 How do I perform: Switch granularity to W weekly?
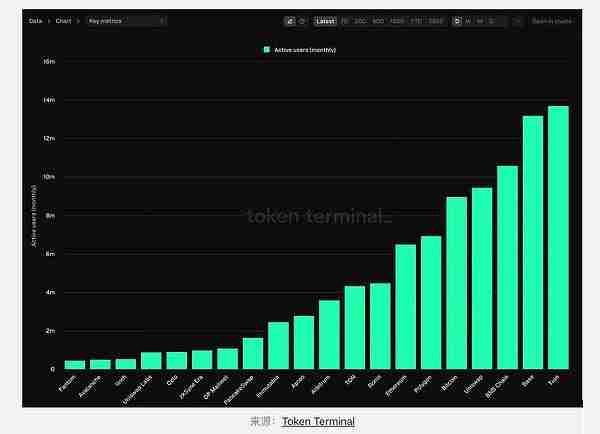[469, 20]
